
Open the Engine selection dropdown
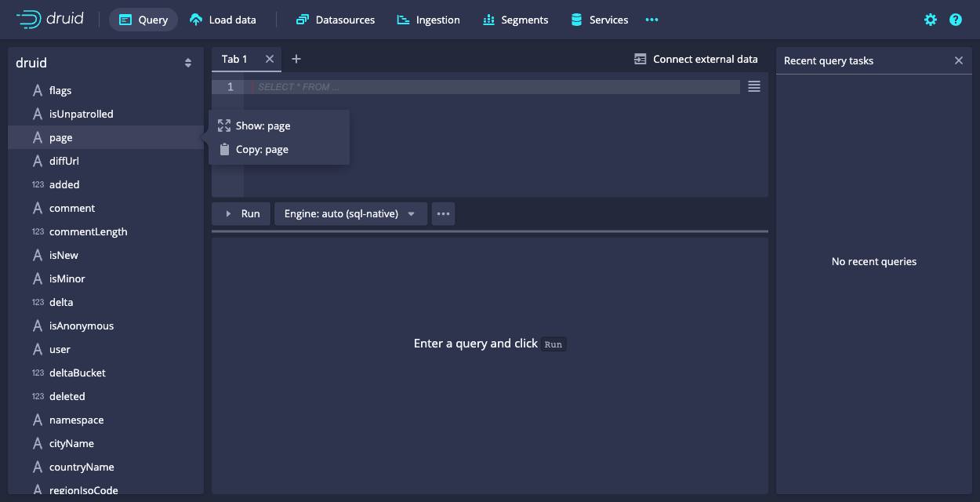click(350, 213)
